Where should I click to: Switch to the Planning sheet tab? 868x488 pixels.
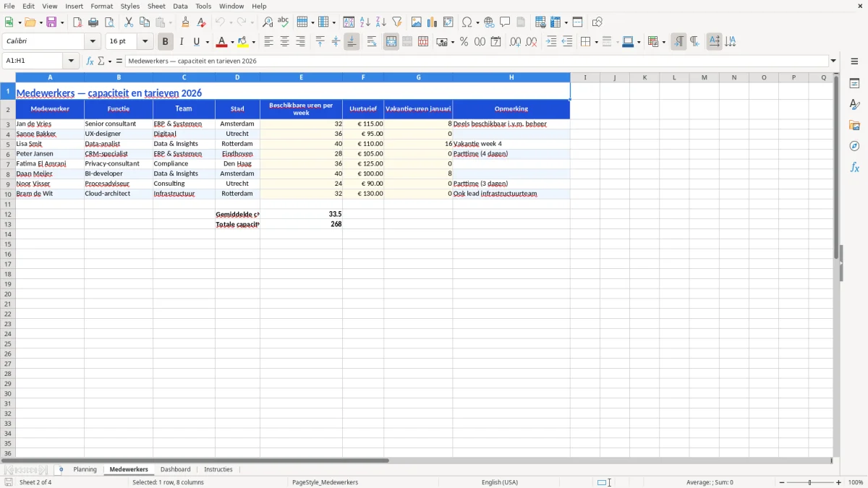click(x=85, y=469)
